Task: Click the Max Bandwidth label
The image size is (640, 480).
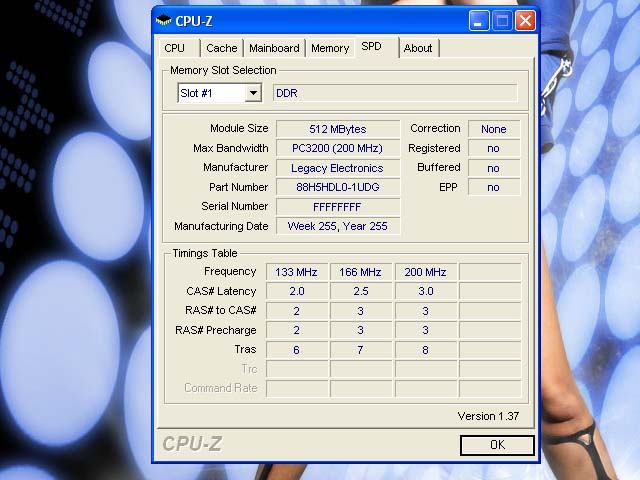Action: pyautogui.click(x=231, y=148)
